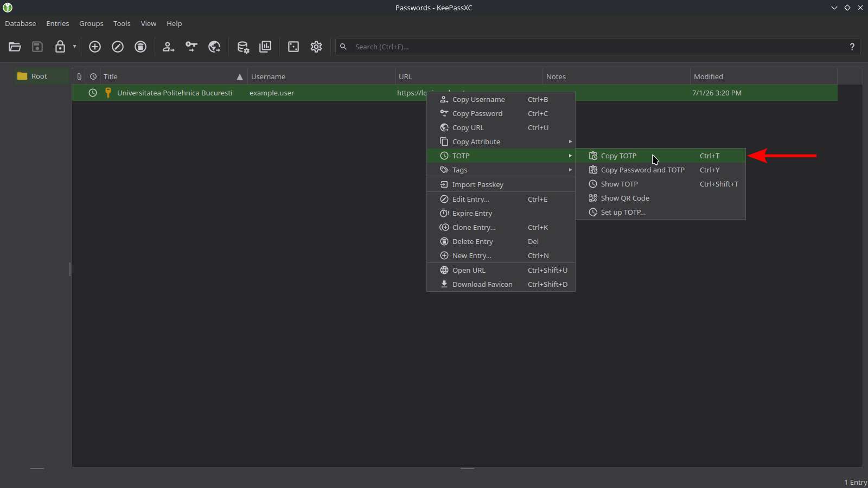Choose Copy Password from context menu

(501, 113)
